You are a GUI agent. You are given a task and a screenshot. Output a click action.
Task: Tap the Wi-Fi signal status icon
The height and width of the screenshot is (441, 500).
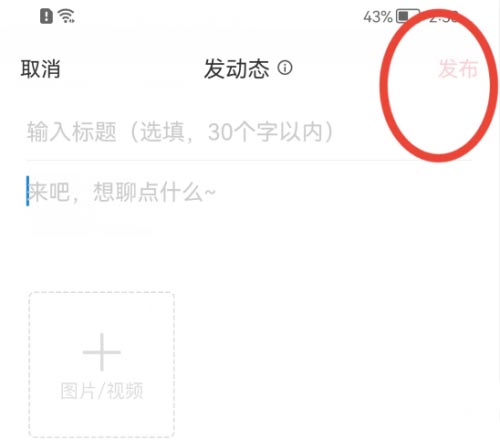click(66, 16)
